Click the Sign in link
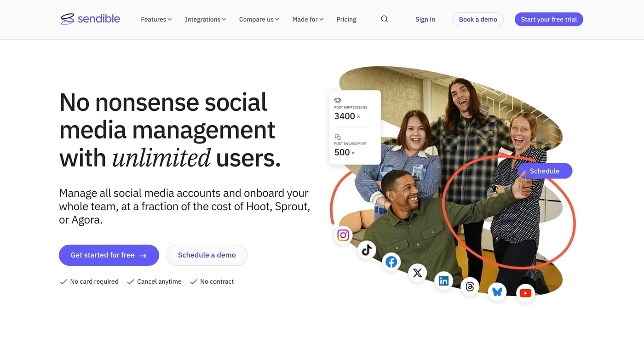Image resolution: width=644 pixels, height=338 pixels. (x=425, y=19)
